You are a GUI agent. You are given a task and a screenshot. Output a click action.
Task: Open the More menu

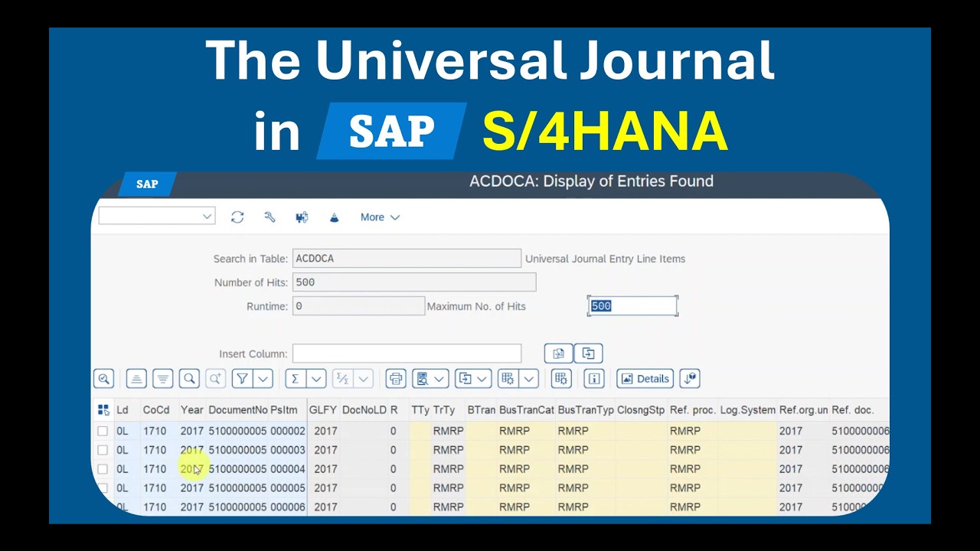(380, 217)
